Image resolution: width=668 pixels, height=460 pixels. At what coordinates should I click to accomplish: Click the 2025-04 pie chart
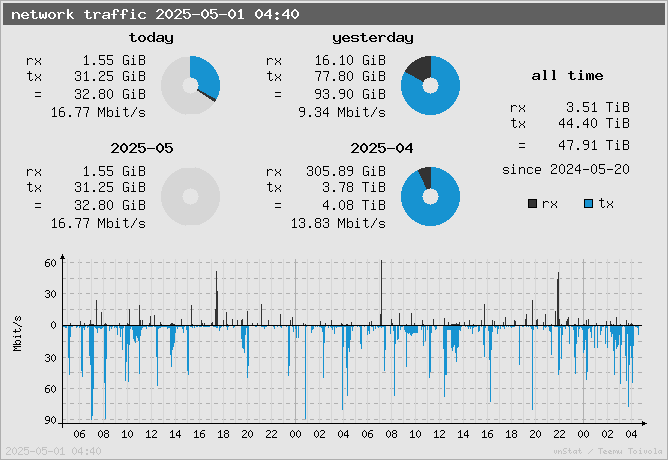coord(430,196)
